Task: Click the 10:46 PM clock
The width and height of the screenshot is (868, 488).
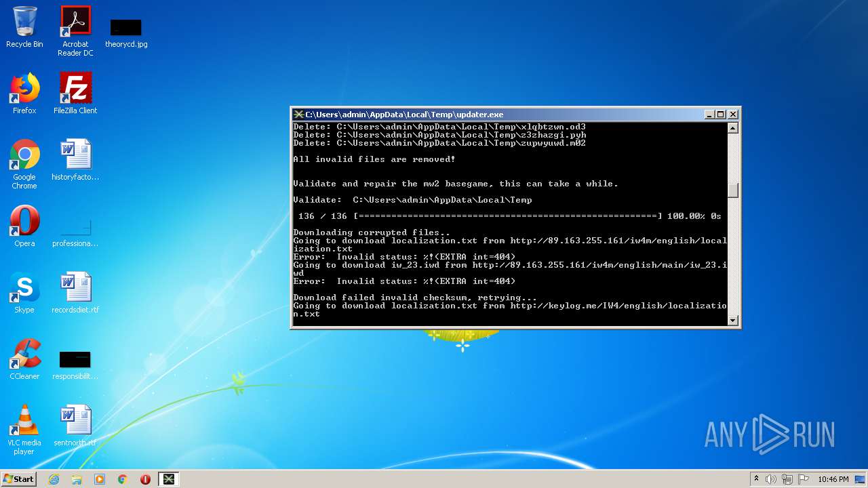Action: click(833, 479)
